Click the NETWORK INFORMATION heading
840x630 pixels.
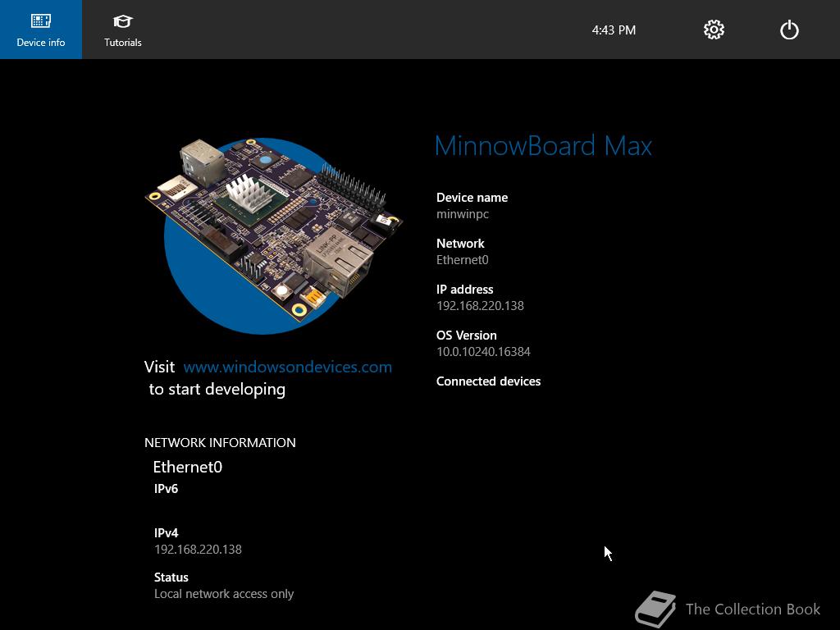220,442
